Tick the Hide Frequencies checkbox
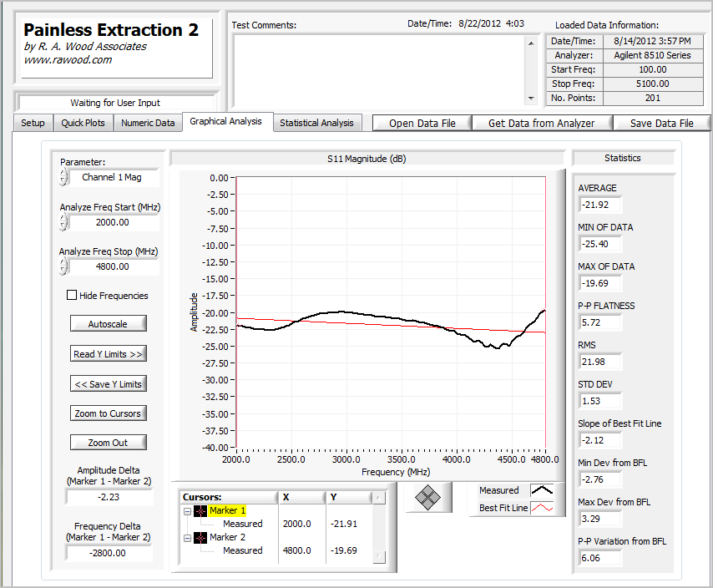This screenshot has width=713, height=588. click(x=72, y=295)
